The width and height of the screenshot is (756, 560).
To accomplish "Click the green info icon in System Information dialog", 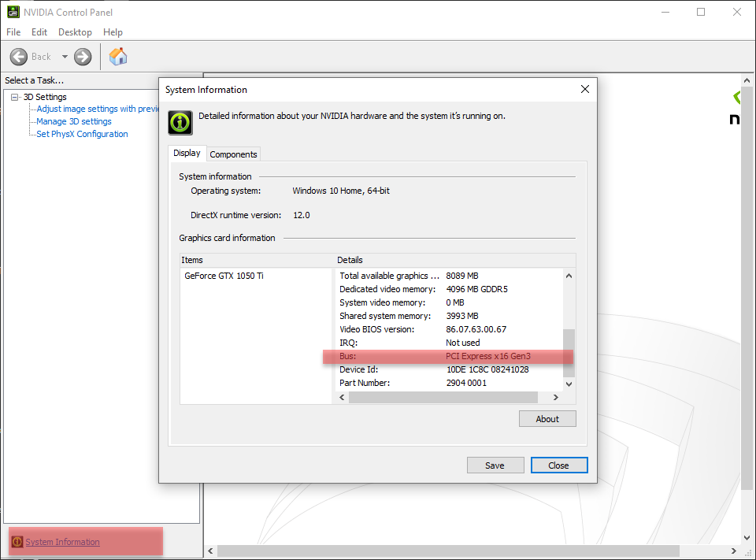I will click(x=180, y=123).
